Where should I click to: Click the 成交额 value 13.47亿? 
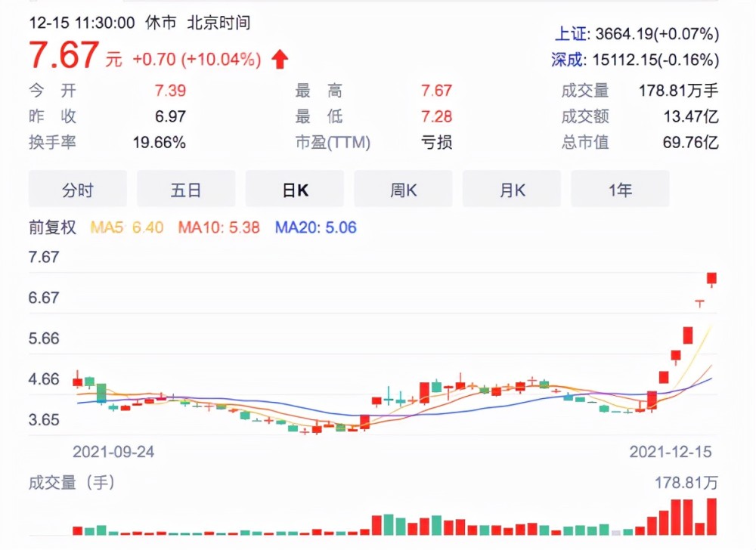pos(691,116)
